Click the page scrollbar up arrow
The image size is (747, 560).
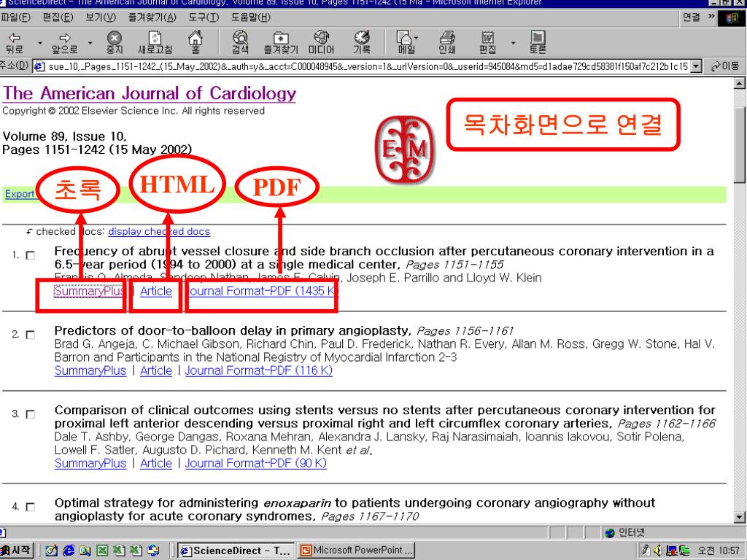click(x=740, y=83)
